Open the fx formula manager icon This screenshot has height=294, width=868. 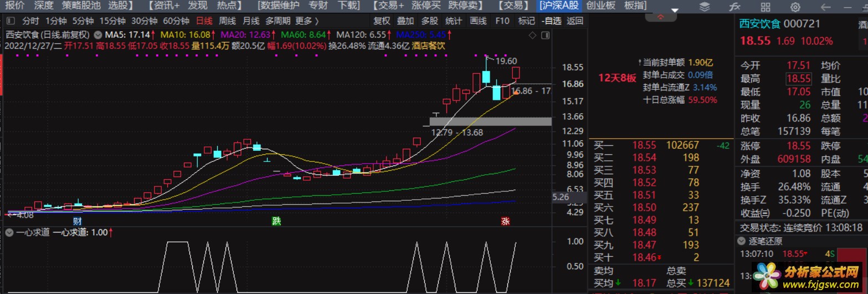click(735, 7)
